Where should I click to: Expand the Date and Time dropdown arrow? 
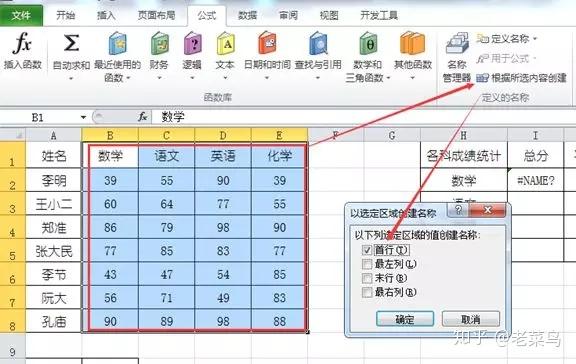pyautogui.click(x=267, y=78)
